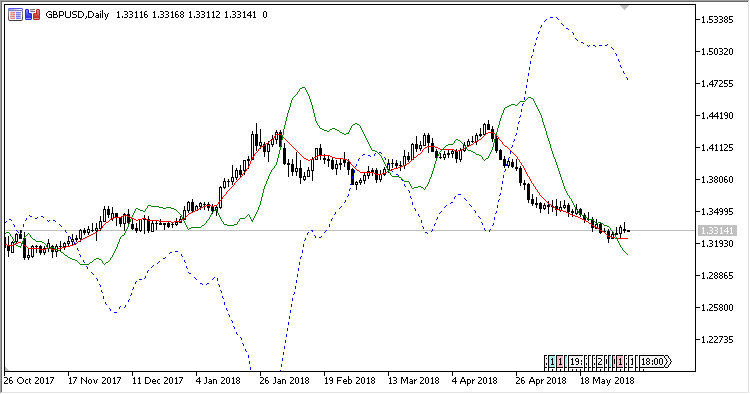Click the 1.34995 level on price scale
The height and width of the screenshot is (394, 750).
click(717, 212)
